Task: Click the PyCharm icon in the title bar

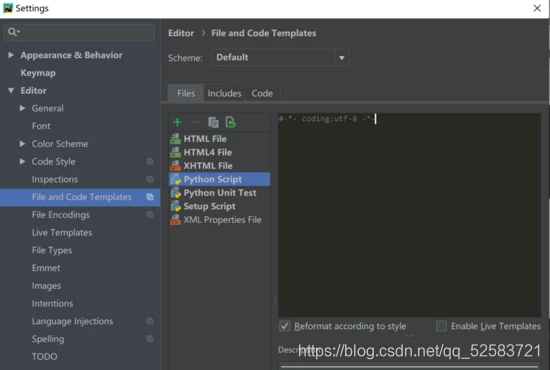Action: click(x=8, y=8)
